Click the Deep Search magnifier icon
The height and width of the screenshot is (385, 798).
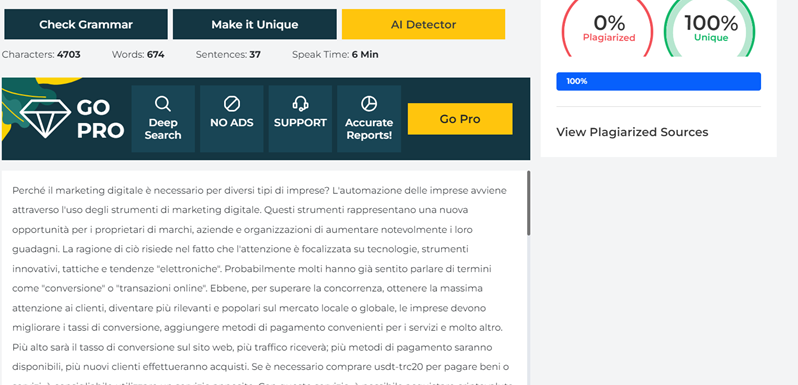click(x=163, y=104)
